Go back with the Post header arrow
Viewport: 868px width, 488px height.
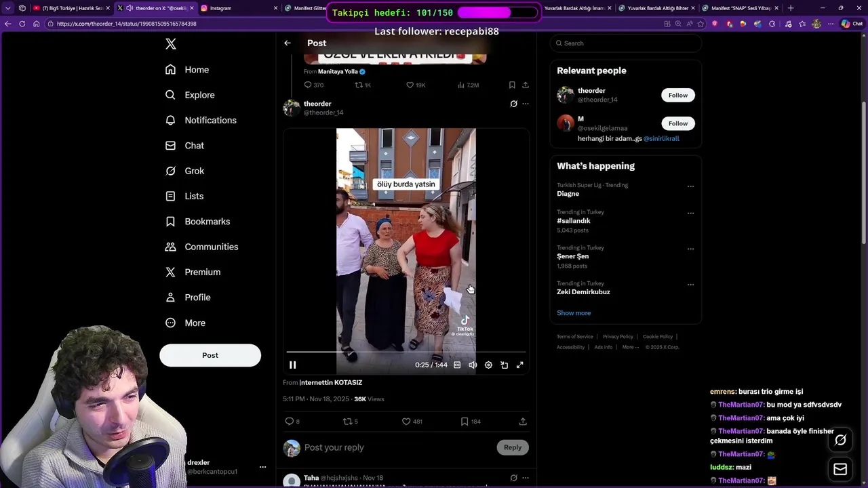(x=288, y=43)
